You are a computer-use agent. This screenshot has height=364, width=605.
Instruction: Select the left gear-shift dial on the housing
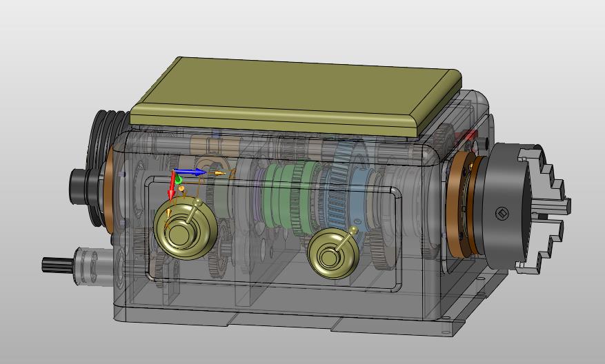tap(185, 228)
